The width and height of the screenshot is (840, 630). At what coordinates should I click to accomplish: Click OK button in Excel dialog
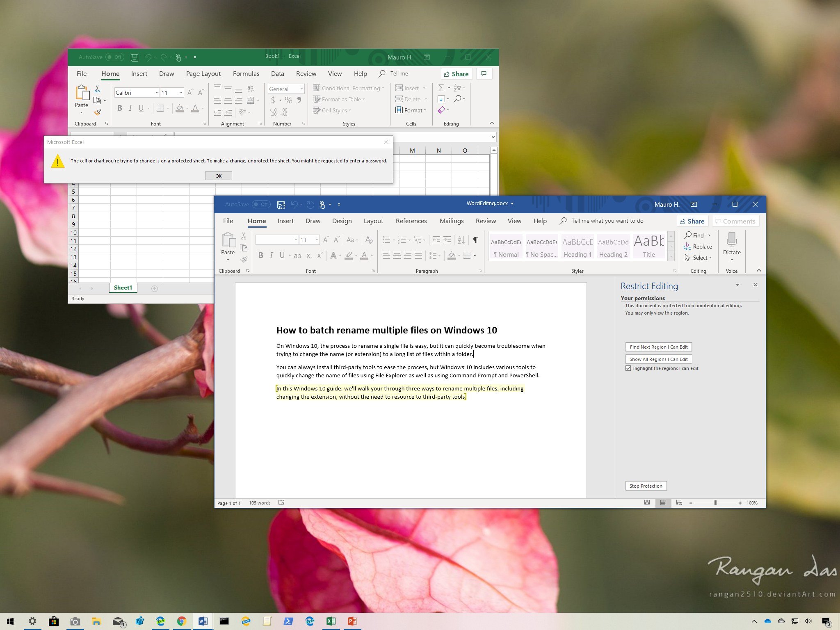click(218, 176)
